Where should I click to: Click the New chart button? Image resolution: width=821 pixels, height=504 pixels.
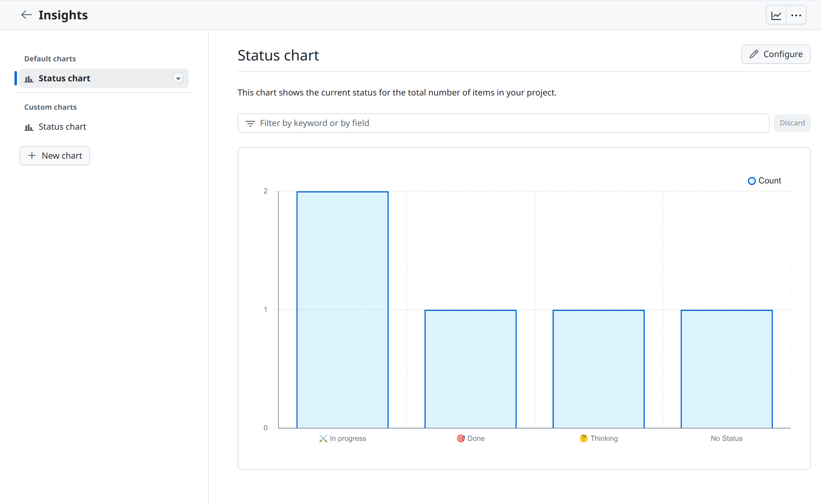click(x=54, y=155)
